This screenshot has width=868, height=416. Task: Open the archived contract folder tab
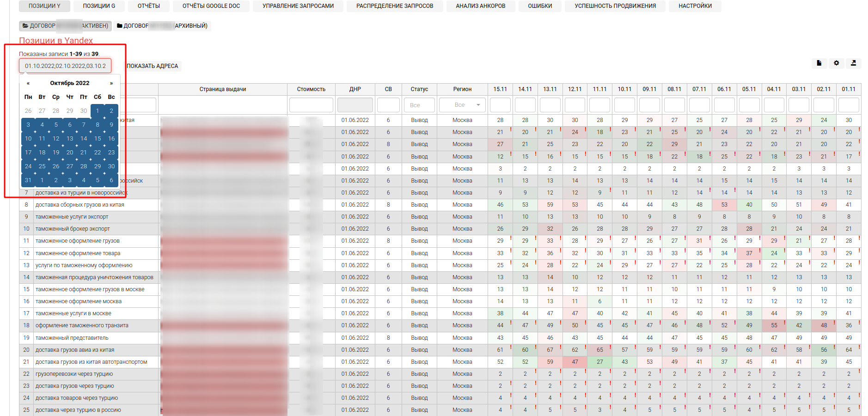coord(162,26)
